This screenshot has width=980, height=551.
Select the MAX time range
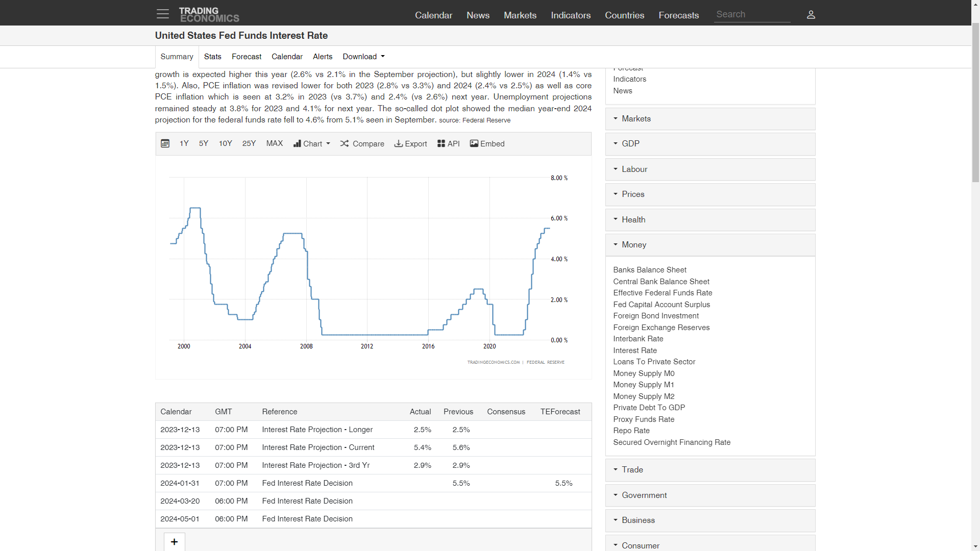(274, 143)
